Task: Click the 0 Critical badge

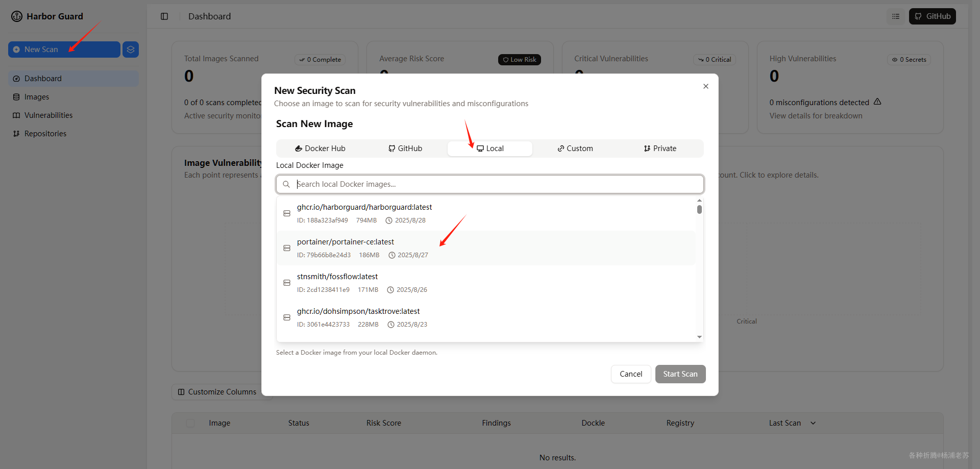Action: 715,60
